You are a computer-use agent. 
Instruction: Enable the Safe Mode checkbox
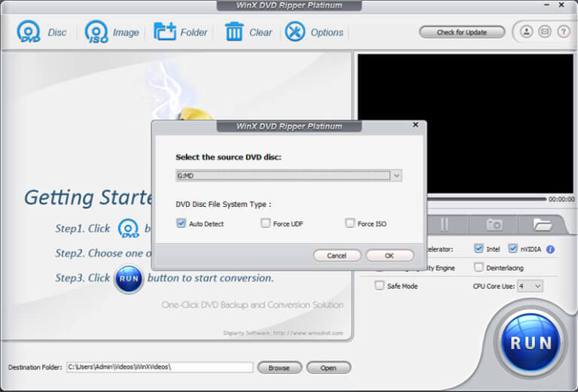379,285
